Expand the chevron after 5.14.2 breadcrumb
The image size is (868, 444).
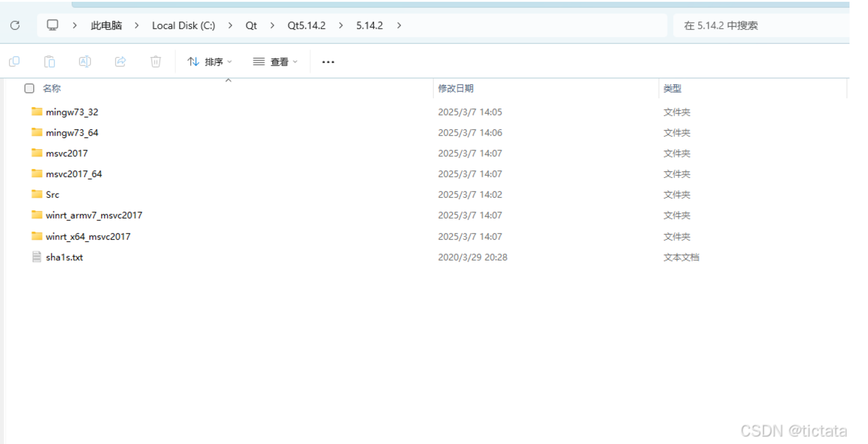coord(399,26)
